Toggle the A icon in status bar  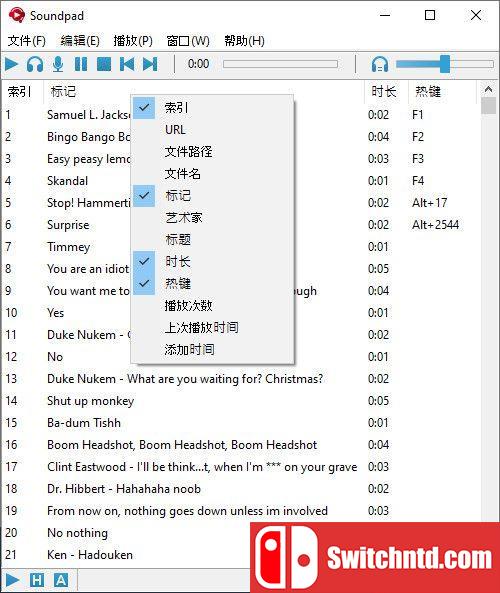61,580
